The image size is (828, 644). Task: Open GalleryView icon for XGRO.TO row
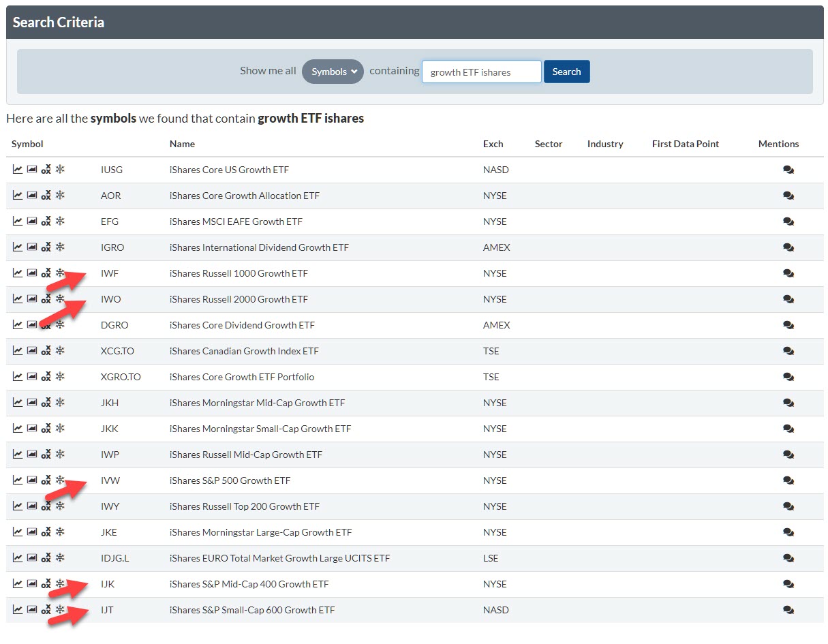pyautogui.click(x=32, y=377)
